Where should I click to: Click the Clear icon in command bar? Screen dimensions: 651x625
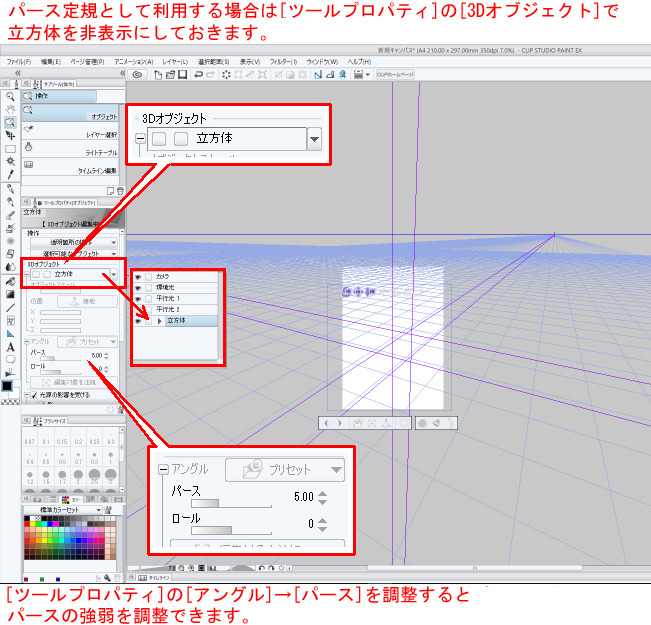coord(226,75)
